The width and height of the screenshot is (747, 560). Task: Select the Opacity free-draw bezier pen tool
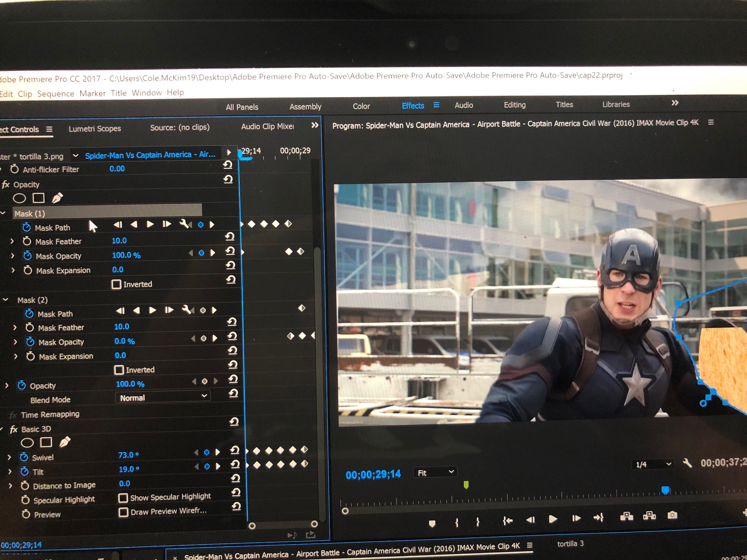click(57, 198)
